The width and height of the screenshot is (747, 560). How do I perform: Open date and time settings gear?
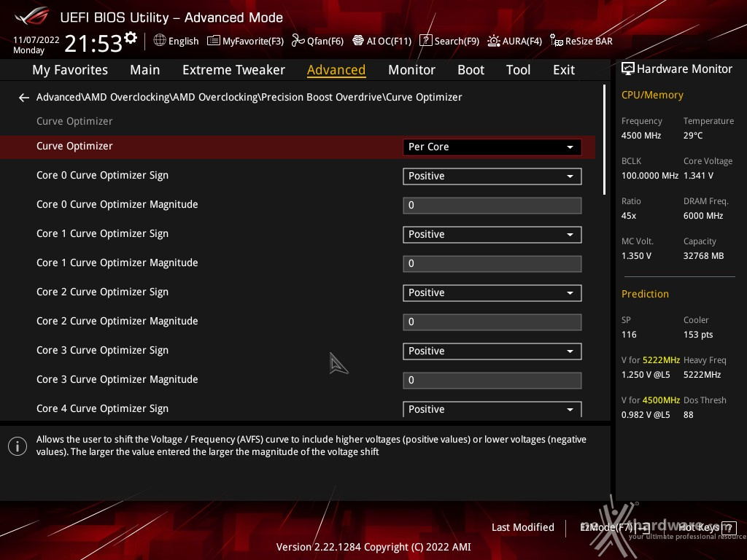tap(130, 37)
